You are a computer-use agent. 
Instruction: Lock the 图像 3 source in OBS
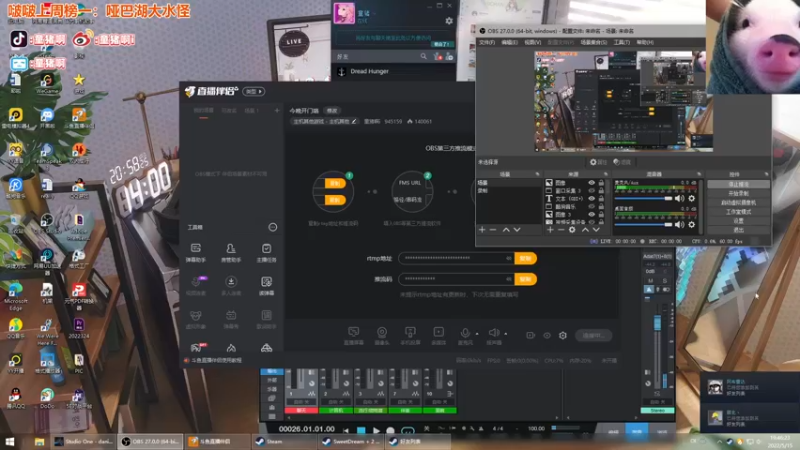tap(601, 214)
